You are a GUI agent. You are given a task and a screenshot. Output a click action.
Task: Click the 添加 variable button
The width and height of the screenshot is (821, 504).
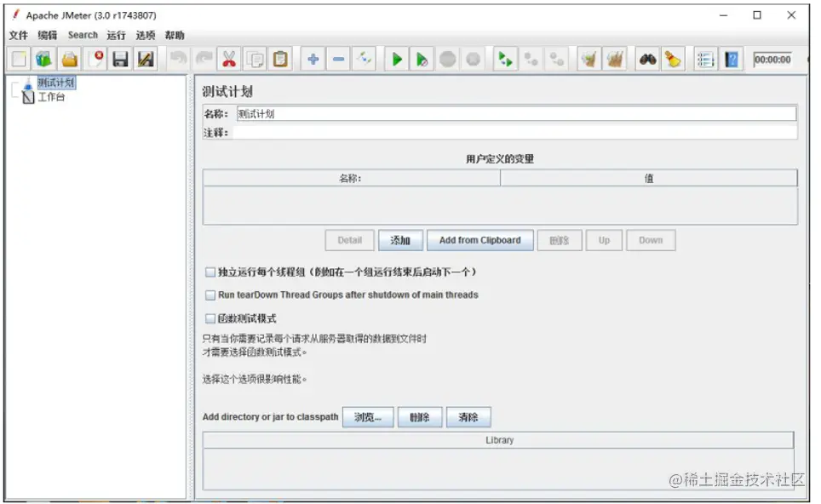400,240
